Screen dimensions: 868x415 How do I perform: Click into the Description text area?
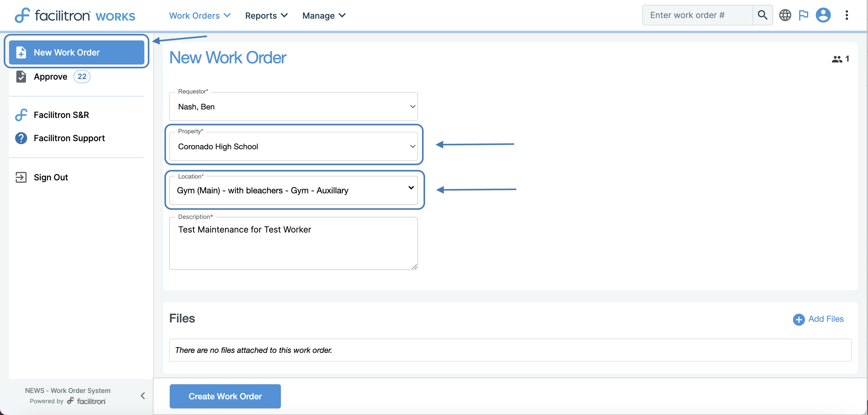(293, 243)
